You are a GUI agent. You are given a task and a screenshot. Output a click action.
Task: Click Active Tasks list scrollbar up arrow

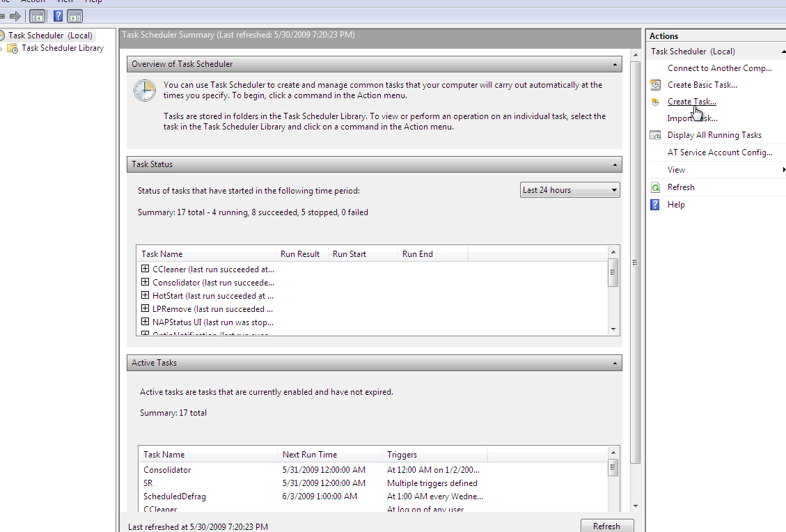point(613,453)
